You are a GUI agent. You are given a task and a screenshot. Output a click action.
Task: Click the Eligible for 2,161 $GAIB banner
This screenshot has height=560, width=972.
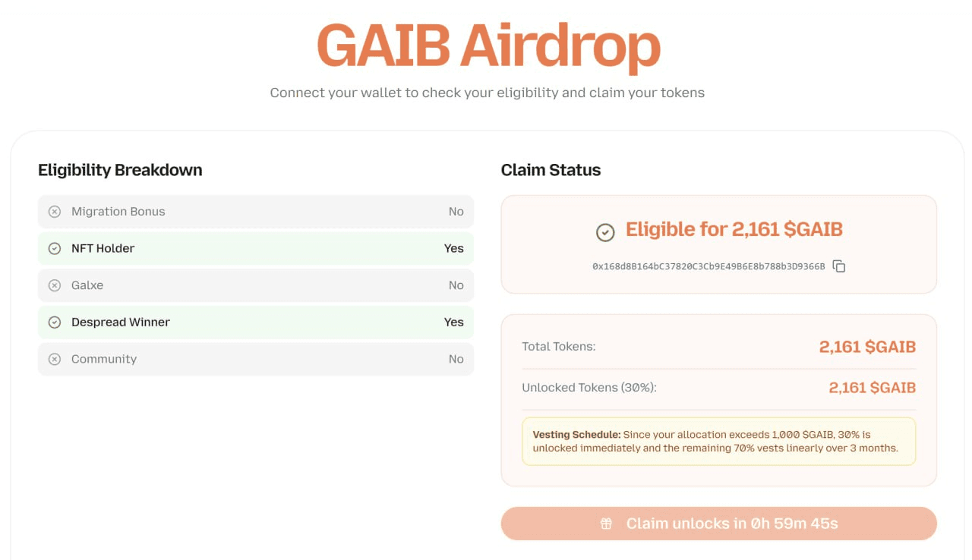click(x=718, y=243)
